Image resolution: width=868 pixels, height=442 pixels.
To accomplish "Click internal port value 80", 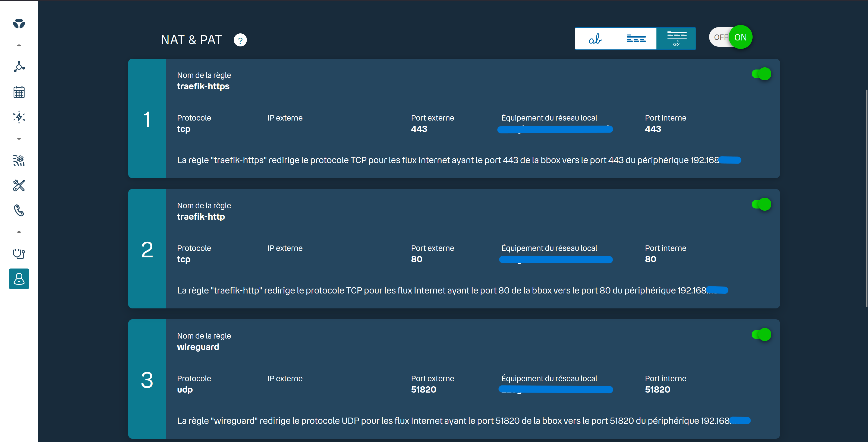I will tap(651, 259).
